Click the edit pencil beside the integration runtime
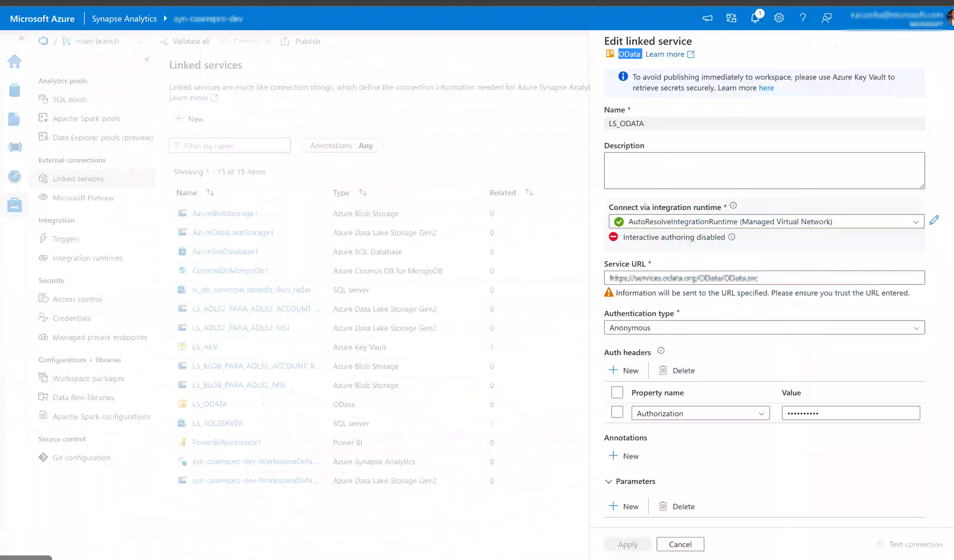The height and width of the screenshot is (560, 954). (x=934, y=220)
